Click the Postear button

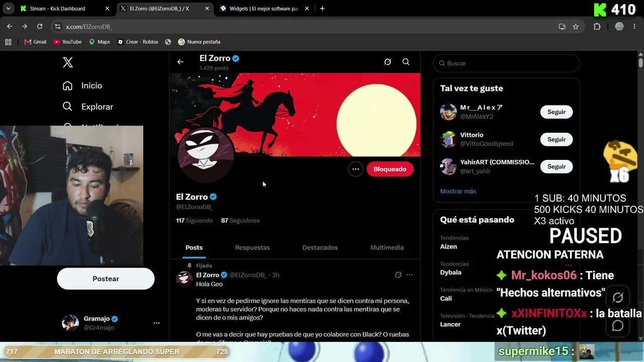click(x=106, y=279)
